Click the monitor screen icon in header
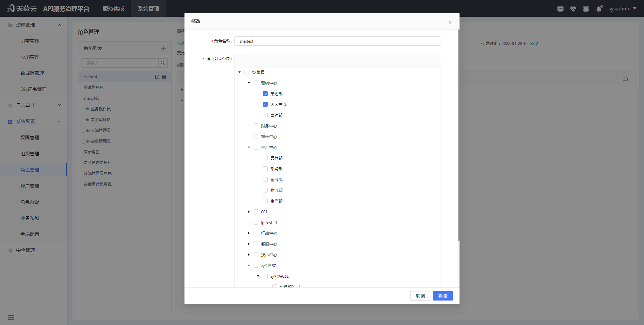The image size is (644, 325). click(586, 9)
